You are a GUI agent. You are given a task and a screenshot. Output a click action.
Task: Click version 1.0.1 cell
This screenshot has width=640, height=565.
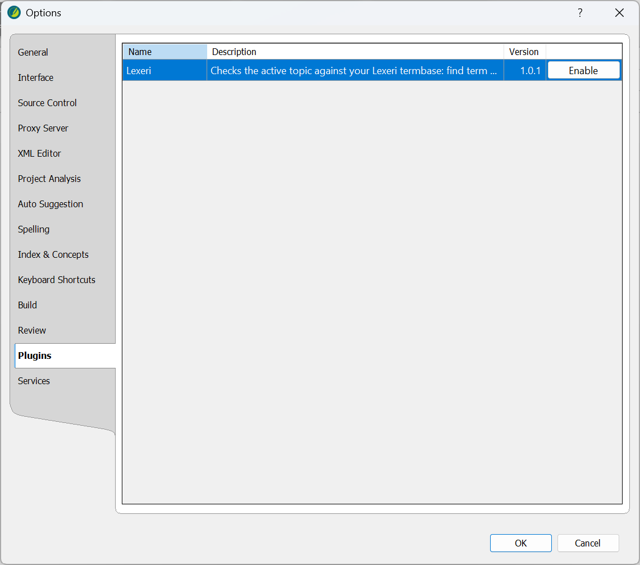point(525,71)
